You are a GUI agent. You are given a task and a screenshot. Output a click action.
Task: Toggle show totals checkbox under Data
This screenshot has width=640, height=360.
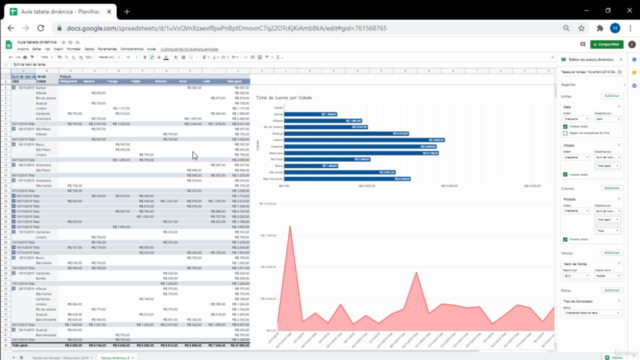tap(565, 127)
